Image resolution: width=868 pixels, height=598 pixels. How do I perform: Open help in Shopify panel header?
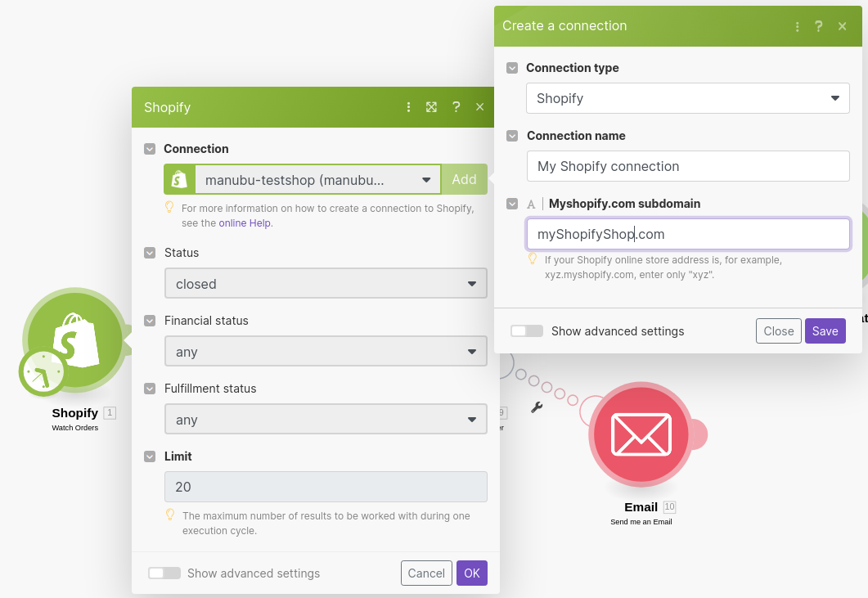point(456,107)
